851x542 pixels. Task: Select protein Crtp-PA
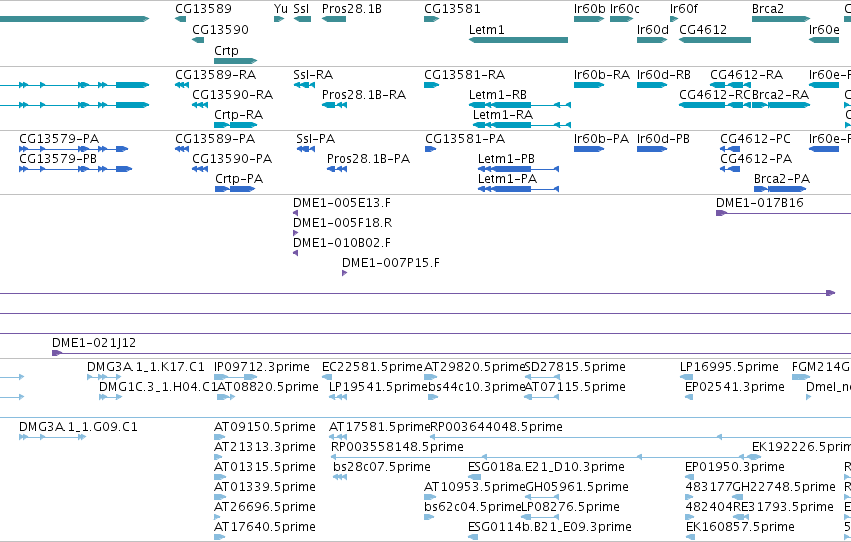(235, 189)
